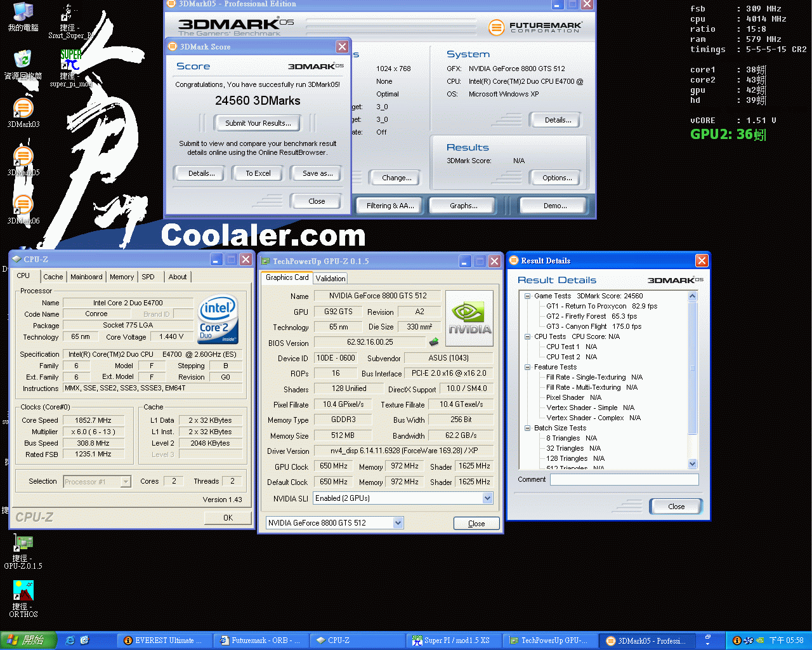The image size is (812, 650).
Task: Switch to the SPD tab in CPU-Z
Action: [148, 277]
